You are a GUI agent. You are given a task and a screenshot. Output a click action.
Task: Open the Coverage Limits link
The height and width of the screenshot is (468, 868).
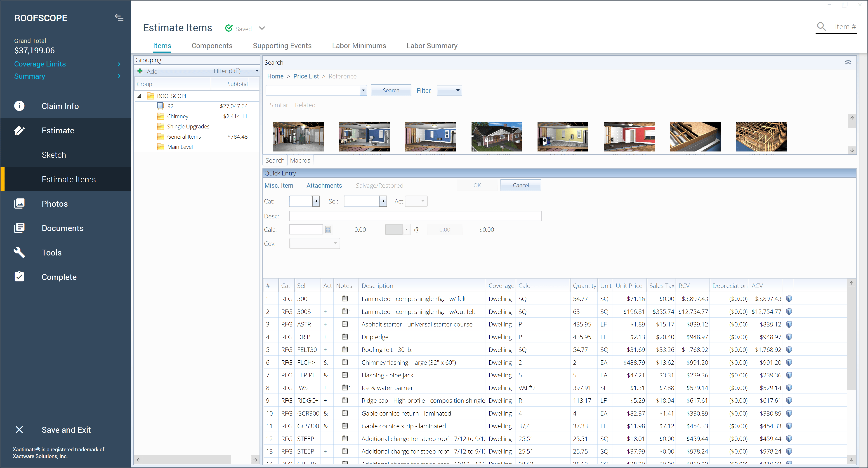40,64
